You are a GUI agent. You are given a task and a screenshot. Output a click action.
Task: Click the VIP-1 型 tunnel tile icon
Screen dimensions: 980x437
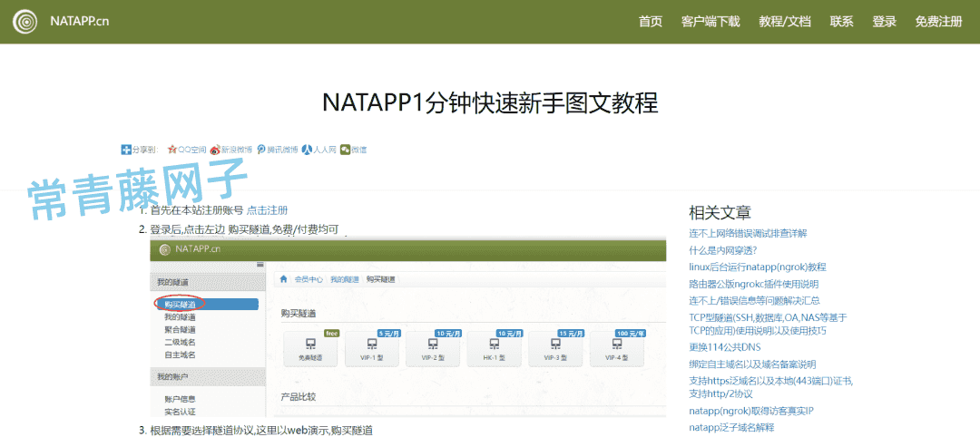point(371,344)
